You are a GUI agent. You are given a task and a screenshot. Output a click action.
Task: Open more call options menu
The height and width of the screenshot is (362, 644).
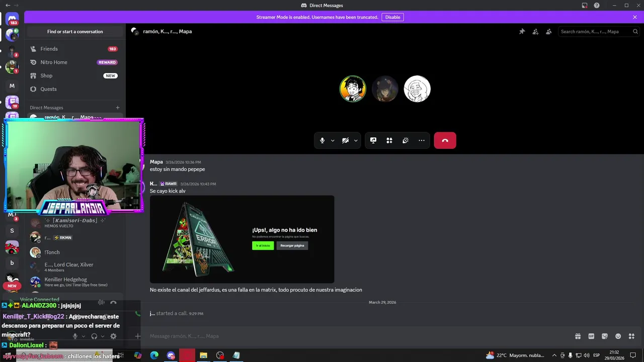422,140
